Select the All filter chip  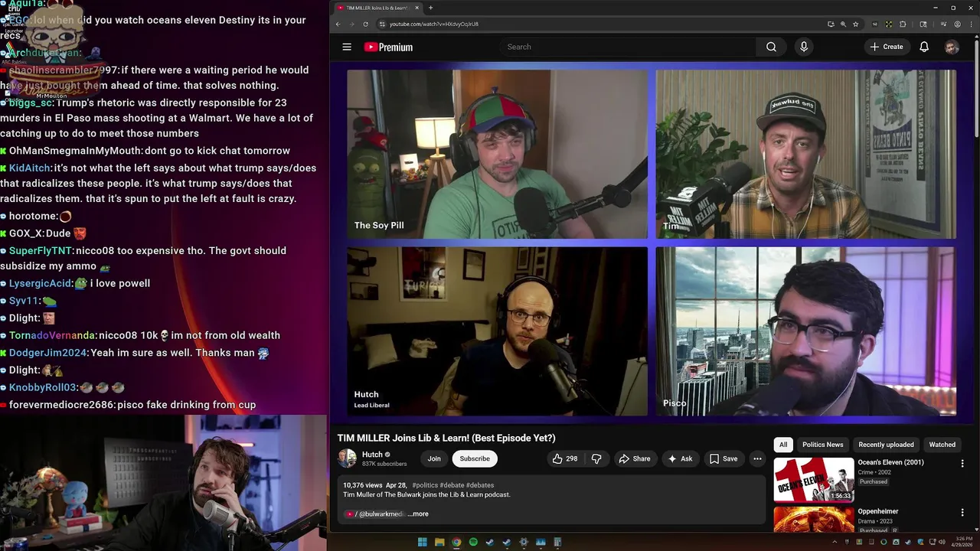point(782,445)
